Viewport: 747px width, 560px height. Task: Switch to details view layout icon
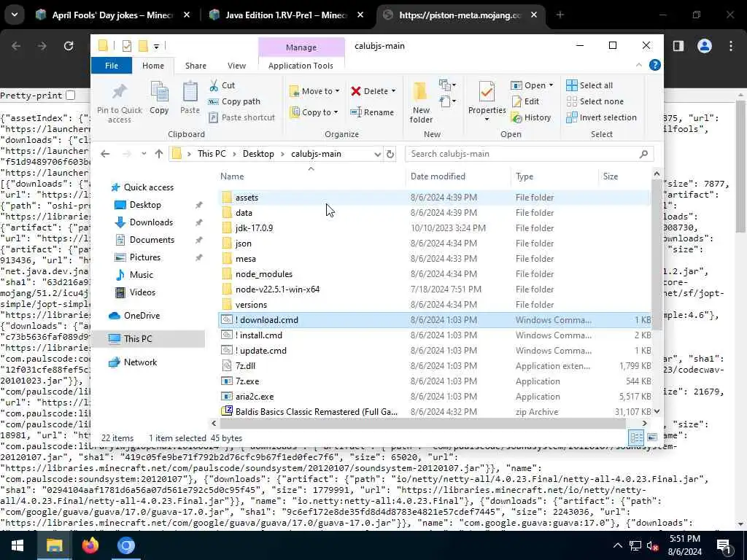tap(636, 437)
